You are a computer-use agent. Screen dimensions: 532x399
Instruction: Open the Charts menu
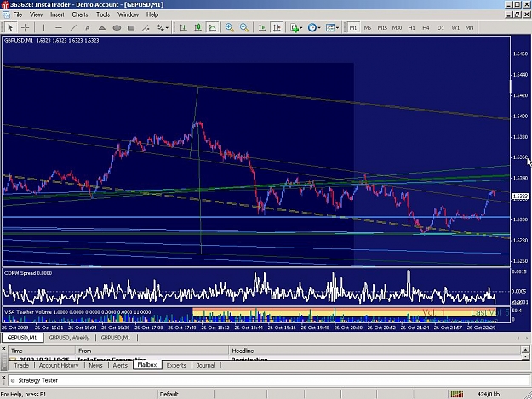(80, 14)
